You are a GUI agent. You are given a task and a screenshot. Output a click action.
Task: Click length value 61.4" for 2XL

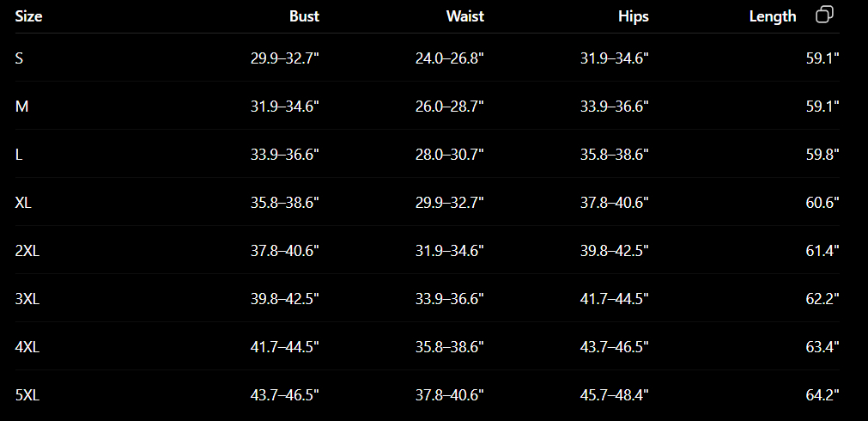(x=822, y=251)
